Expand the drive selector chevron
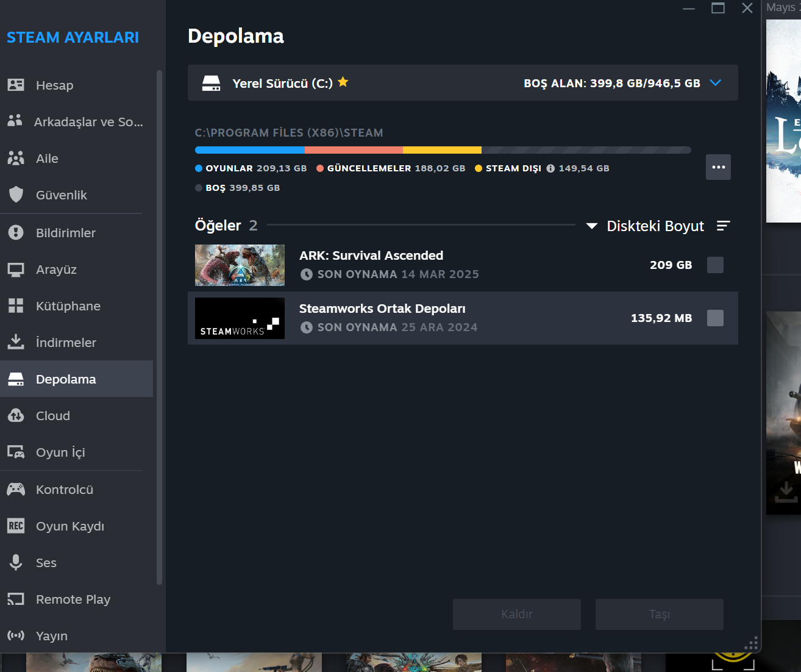This screenshot has height=672, width=801. (x=716, y=83)
